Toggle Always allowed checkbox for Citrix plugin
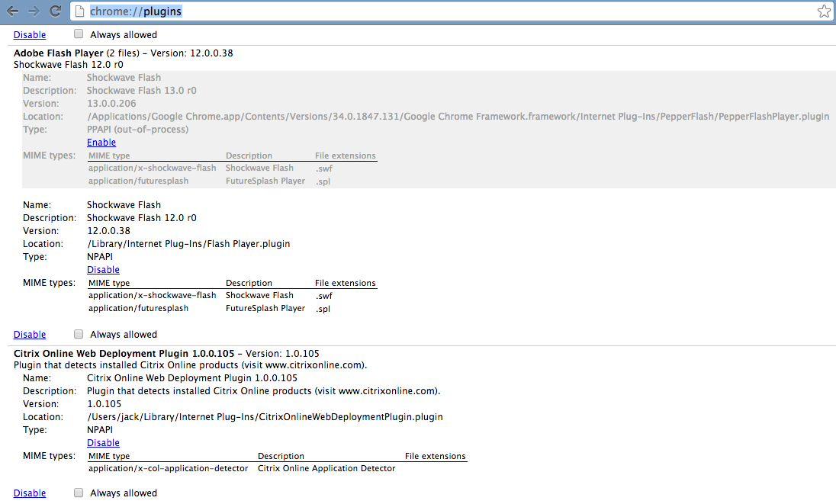Viewport: 836px width, 504px height. point(79,493)
